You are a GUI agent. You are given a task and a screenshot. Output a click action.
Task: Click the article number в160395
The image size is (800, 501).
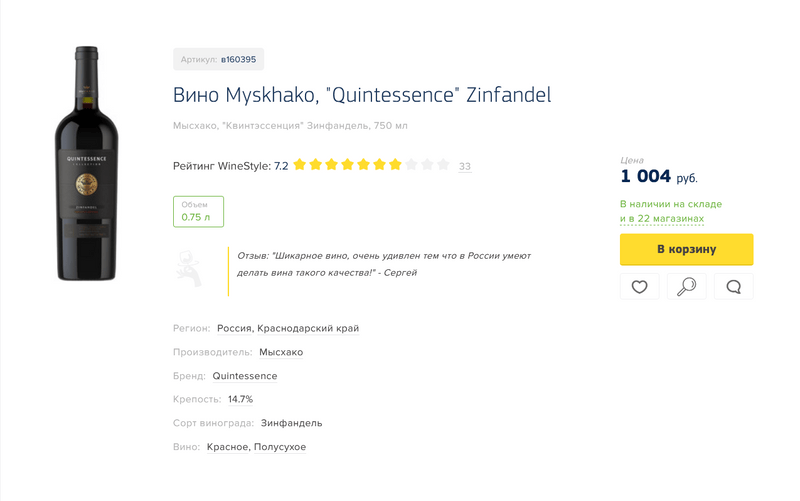click(x=238, y=60)
